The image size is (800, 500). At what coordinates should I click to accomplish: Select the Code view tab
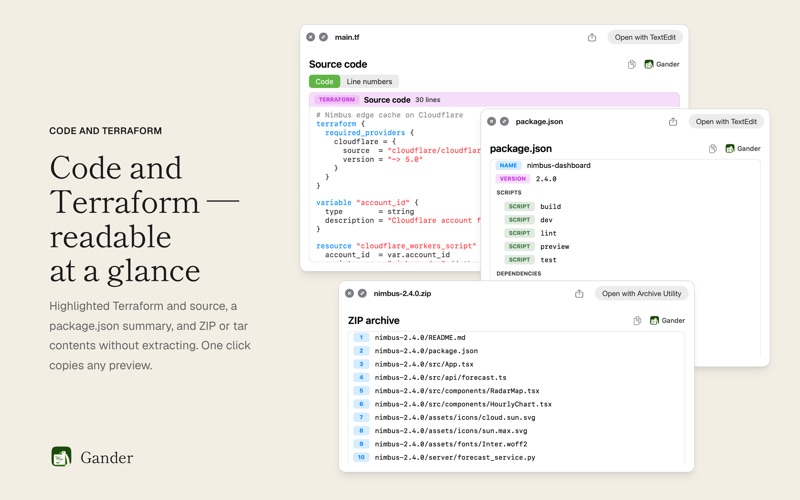(x=324, y=82)
